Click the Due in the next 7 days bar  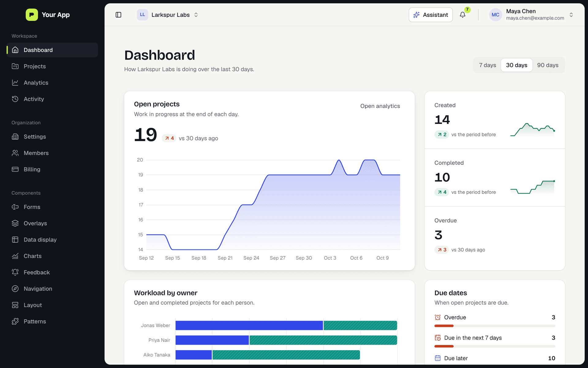coord(495,346)
